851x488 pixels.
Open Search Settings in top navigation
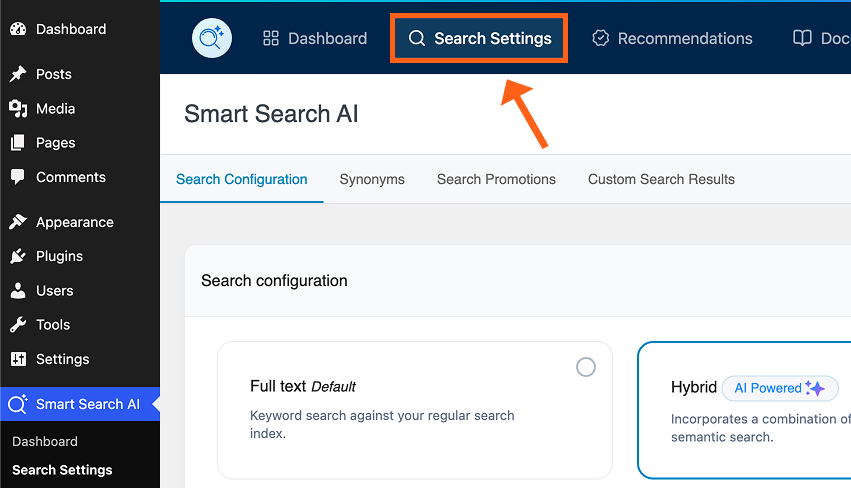click(479, 39)
